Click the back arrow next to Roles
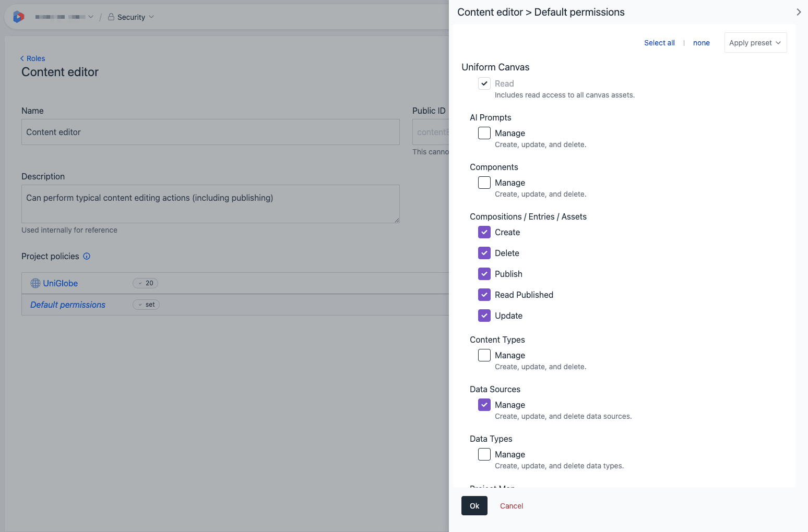Screen dimensions: 808x532 pyautogui.click(x=21, y=58)
